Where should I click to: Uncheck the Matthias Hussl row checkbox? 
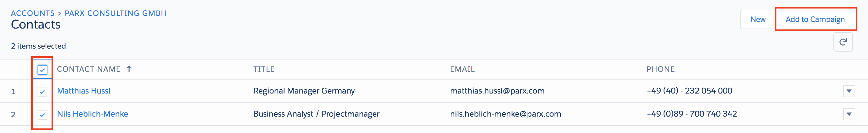42,92
